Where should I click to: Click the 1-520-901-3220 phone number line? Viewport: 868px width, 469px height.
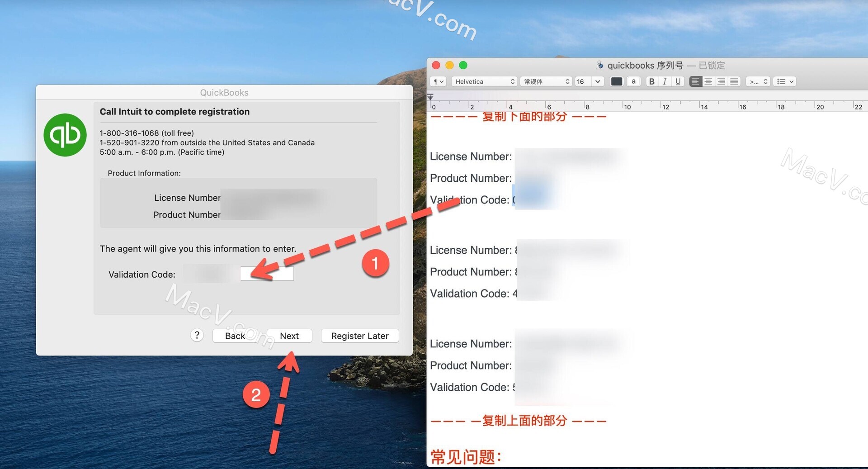[207, 142]
